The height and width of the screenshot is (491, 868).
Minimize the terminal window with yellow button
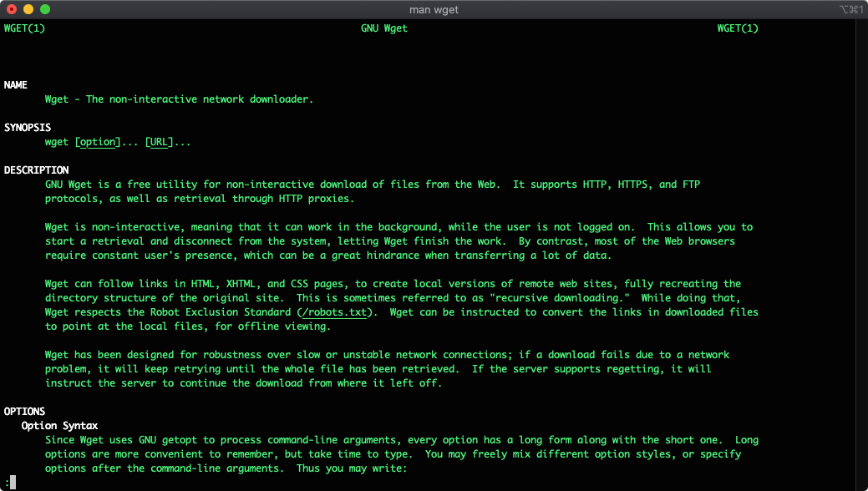28,9
